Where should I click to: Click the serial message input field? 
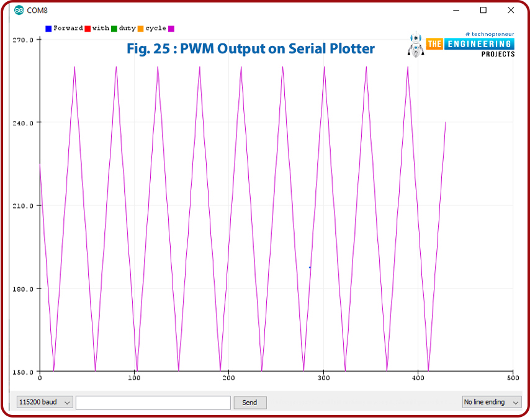pos(153,402)
